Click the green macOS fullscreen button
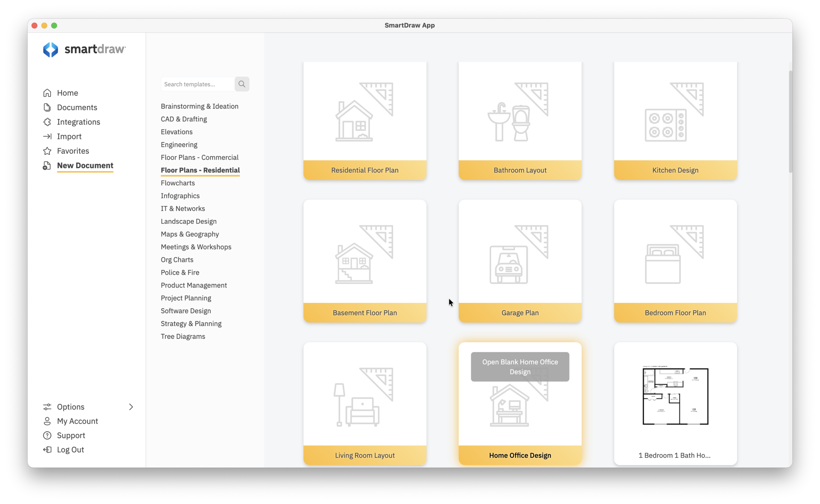This screenshot has width=820, height=504. (54, 25)
